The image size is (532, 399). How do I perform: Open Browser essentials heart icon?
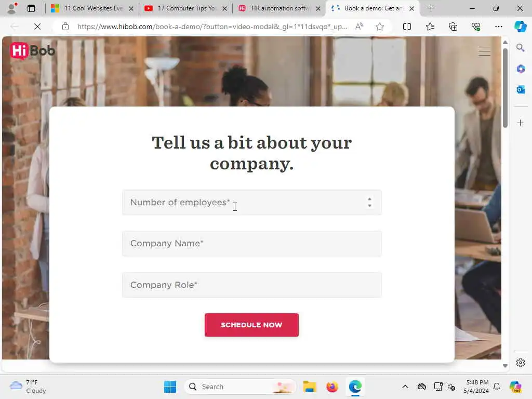(476, 26)
